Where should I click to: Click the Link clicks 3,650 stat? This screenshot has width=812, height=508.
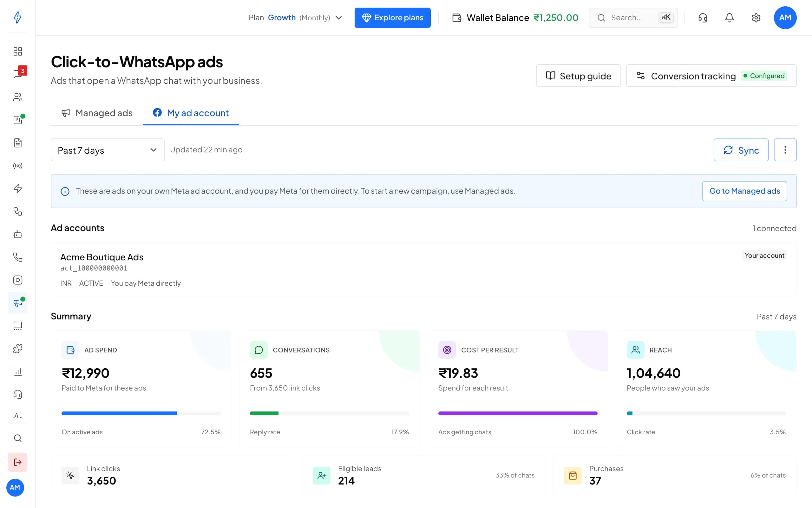(x=173, y=475)
